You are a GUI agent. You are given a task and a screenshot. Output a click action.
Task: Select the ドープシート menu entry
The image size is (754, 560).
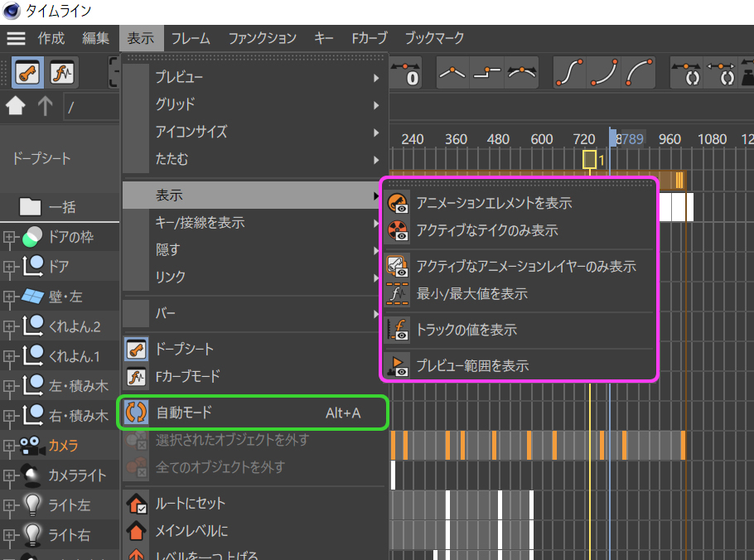pos(185,349)
